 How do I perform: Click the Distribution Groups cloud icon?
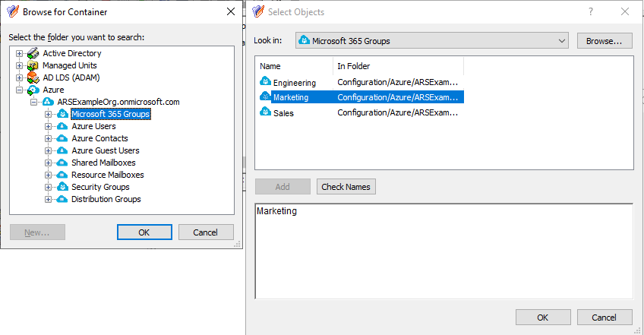pos(62,199)
